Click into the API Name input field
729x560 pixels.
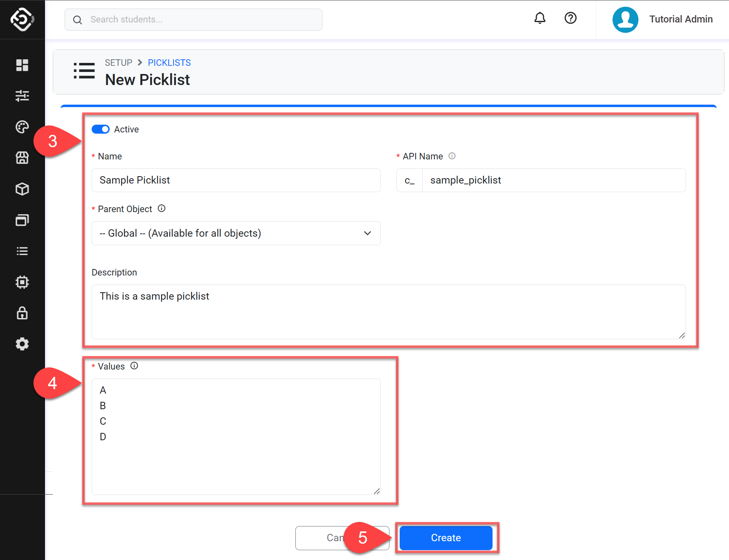(554, 180)
